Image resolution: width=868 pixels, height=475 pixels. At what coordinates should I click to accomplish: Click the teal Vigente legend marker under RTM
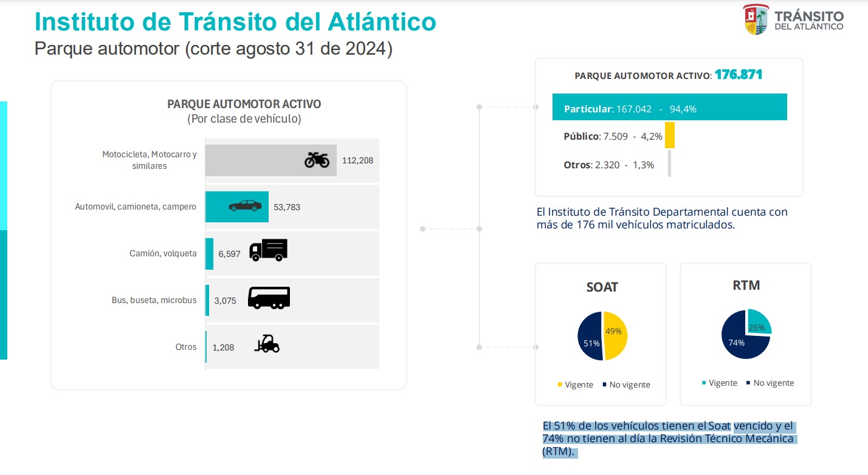pos(704,383)
